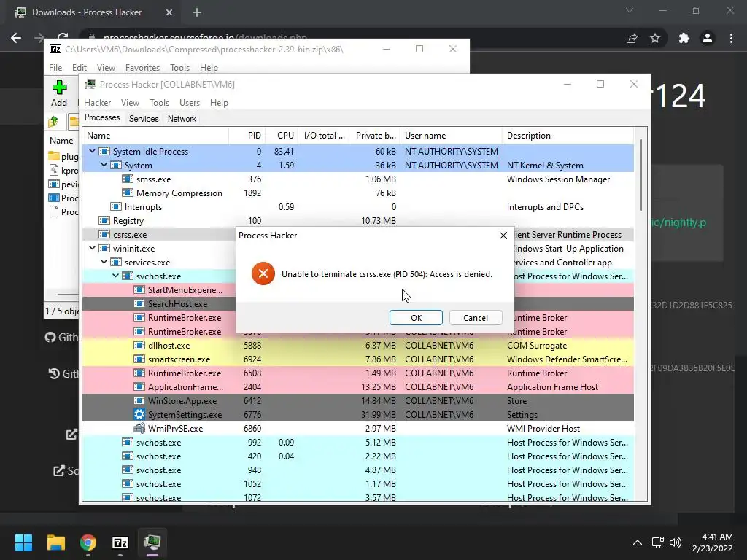Close the access denied error dialog
This screenshot has width=747, height=560.
coord(503,236)
